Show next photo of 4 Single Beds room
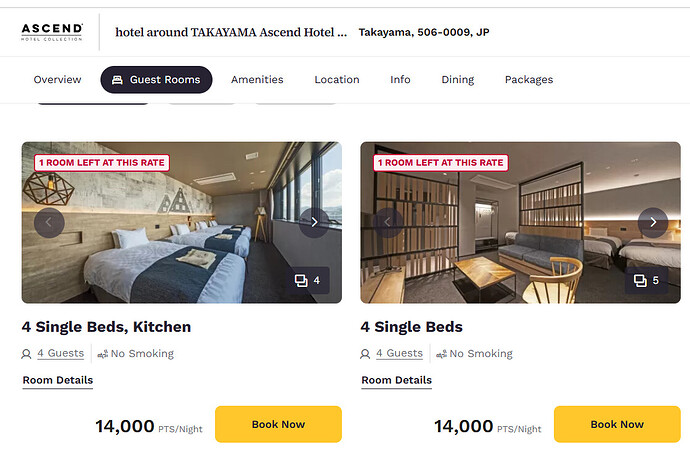The width and height of the screenshot is (690, 463). tap(653, 222)
